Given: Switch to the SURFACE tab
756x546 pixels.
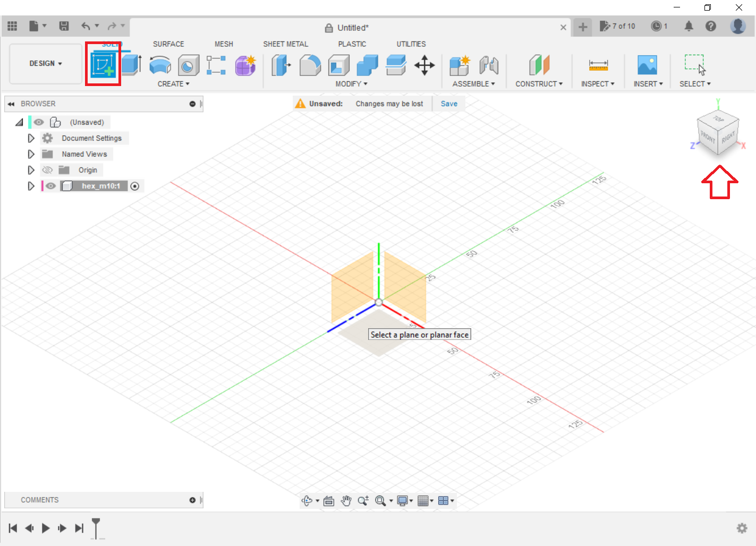Looking at the screenshot, I should [x=168, y=44].
